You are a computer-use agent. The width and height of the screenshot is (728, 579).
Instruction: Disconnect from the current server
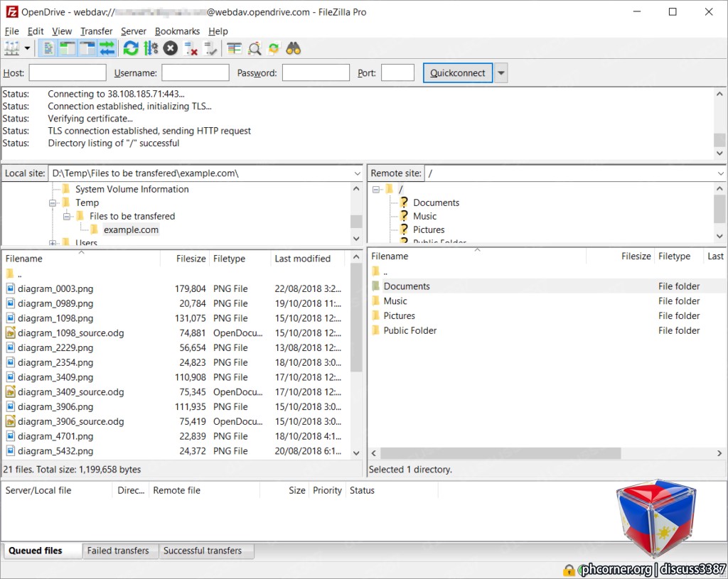[x=191, y=48]
